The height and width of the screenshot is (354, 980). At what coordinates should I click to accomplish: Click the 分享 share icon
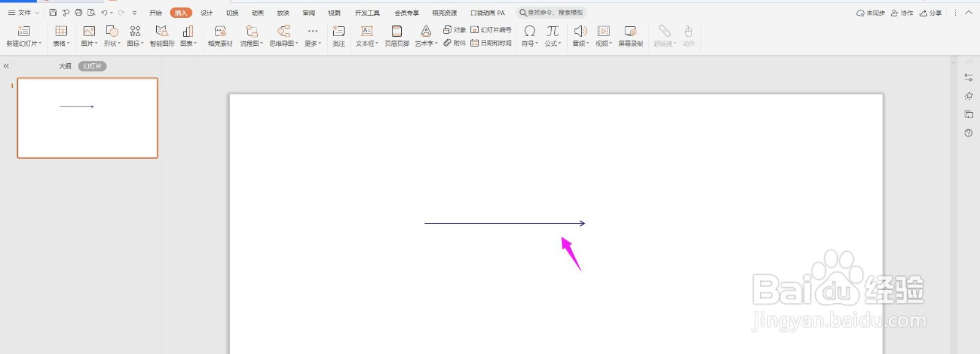(x=930, y=13)
